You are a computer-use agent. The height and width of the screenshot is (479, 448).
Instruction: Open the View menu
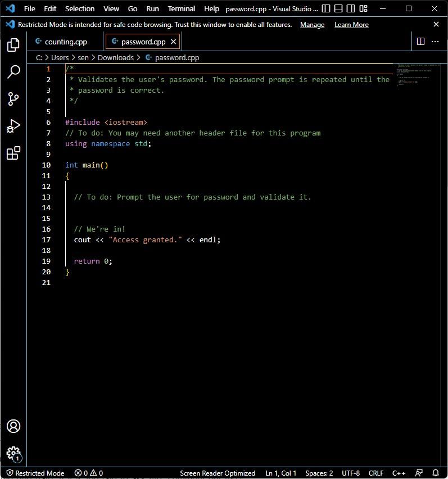(x=111, y=8)
